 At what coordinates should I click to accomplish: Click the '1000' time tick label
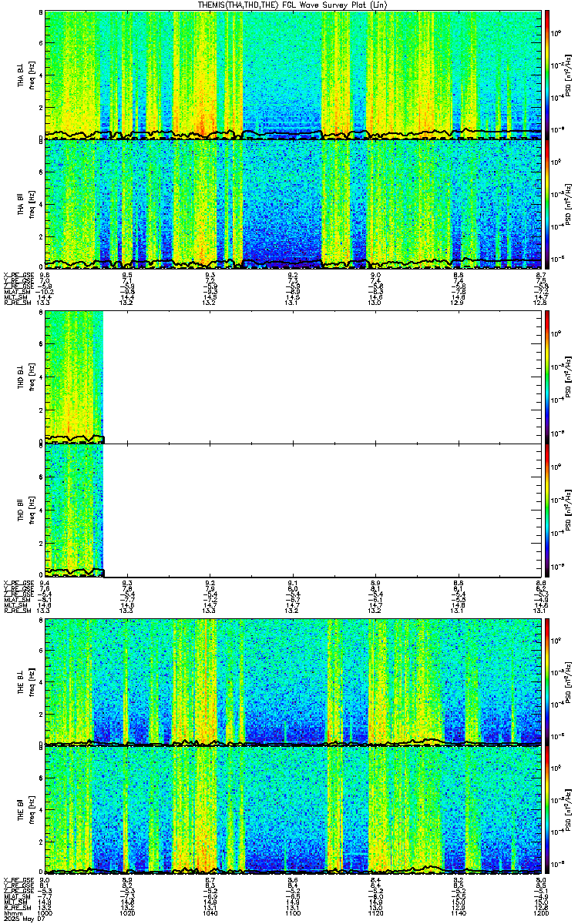45,912
